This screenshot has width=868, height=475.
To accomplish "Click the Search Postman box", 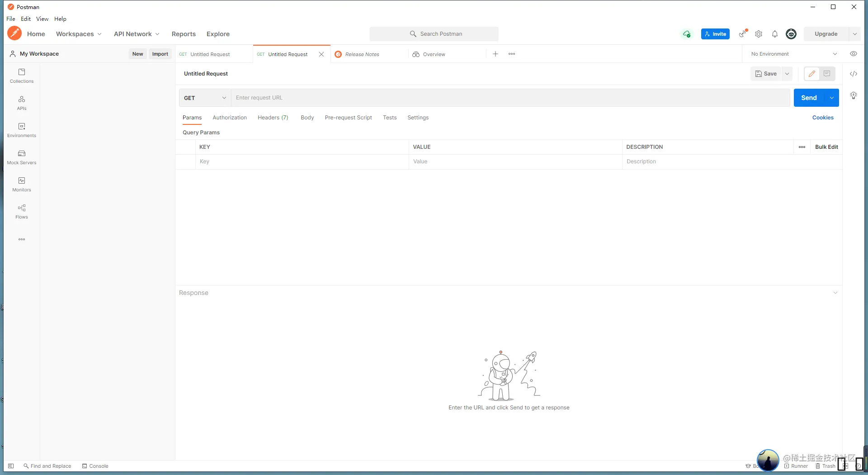I will 434,34.
